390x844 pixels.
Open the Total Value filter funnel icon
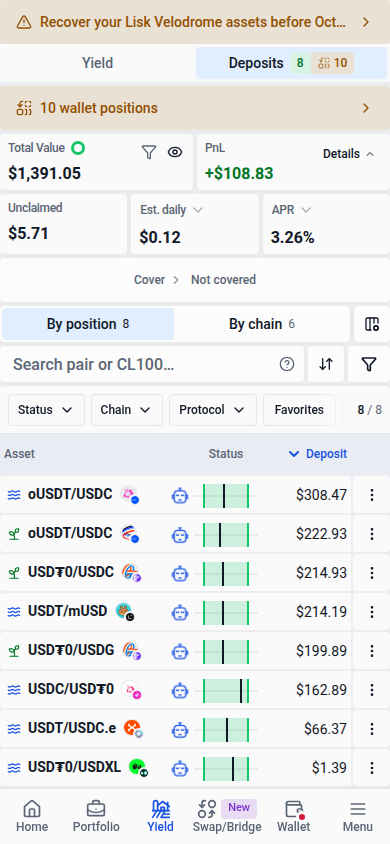(148, 153)
